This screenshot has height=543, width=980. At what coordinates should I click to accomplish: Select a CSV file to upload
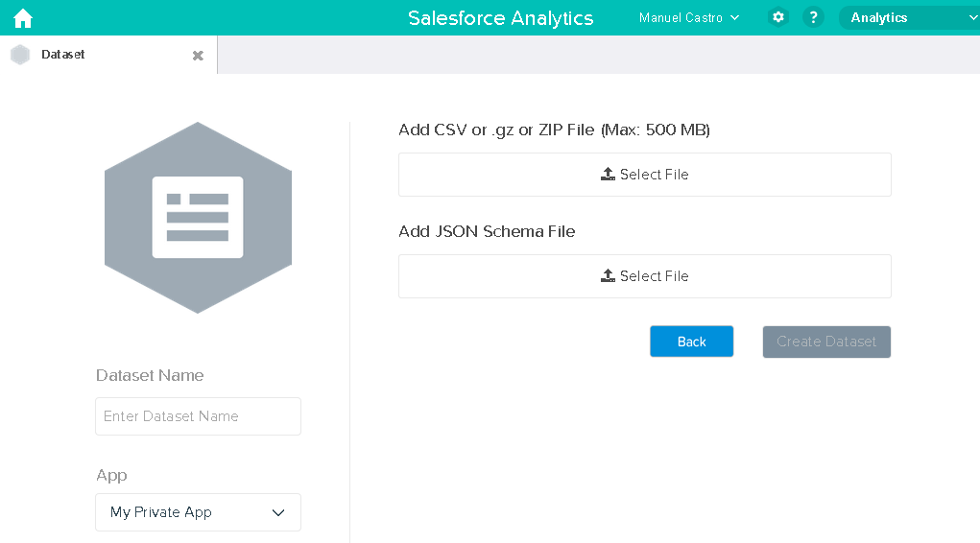point(644,175)
